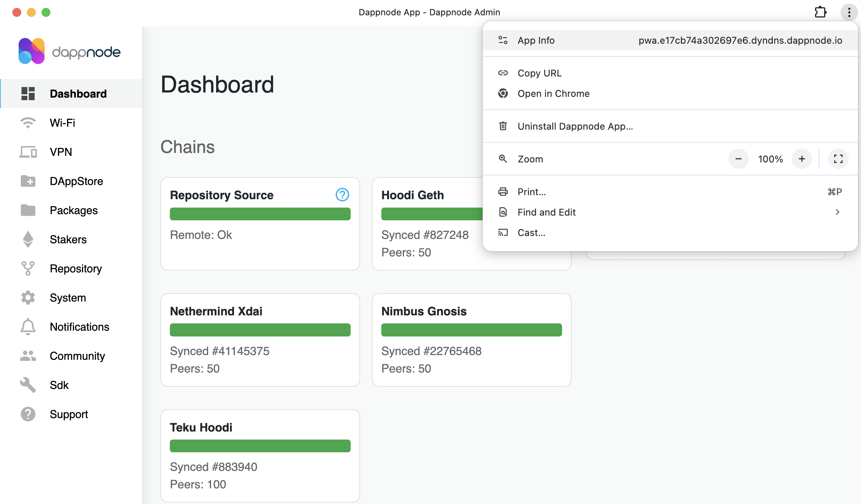This screenshot has height=504, width=861.
Task: Increase zoom with plus button
Action: 802,159
